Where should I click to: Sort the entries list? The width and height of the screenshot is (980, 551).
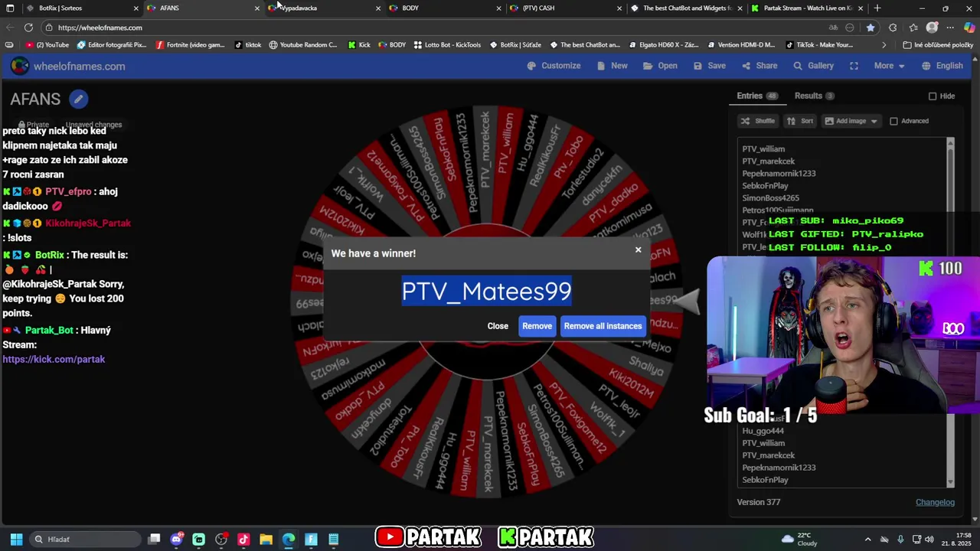(799, 121)
